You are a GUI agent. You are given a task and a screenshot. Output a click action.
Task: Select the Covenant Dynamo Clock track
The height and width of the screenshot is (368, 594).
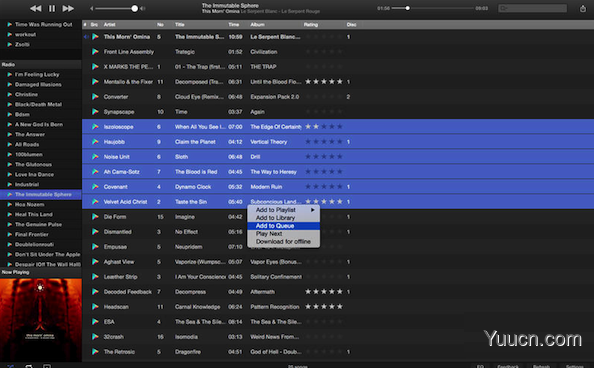pos(338,187)
